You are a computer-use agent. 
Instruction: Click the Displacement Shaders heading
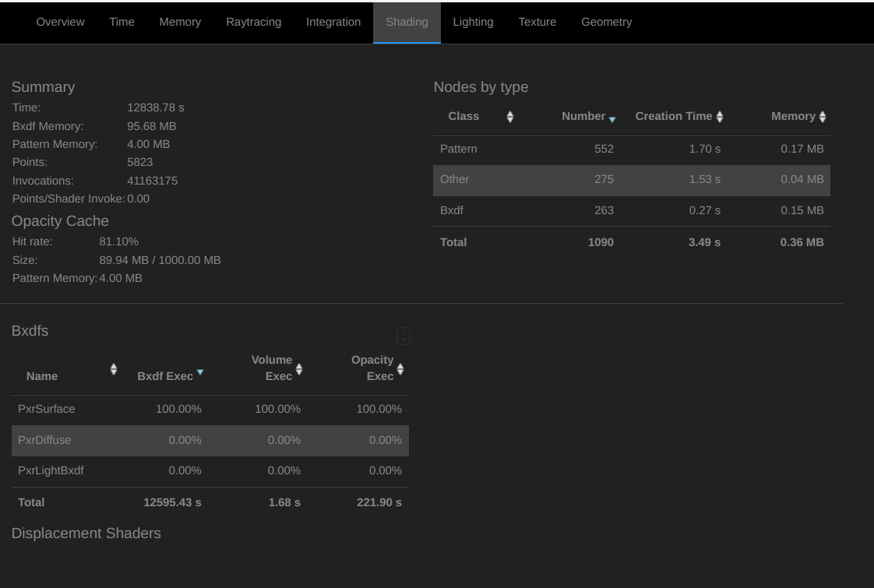[x=86, y=533]
